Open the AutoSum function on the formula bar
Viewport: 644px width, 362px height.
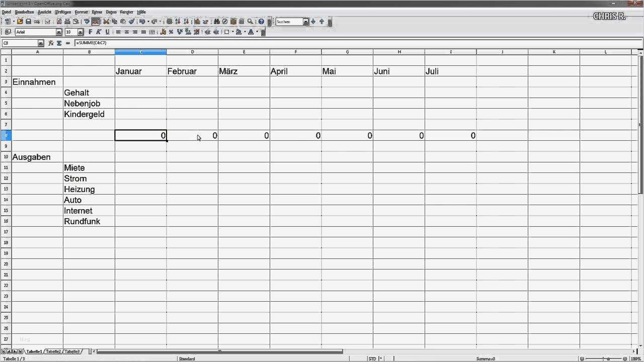[59, 43]
